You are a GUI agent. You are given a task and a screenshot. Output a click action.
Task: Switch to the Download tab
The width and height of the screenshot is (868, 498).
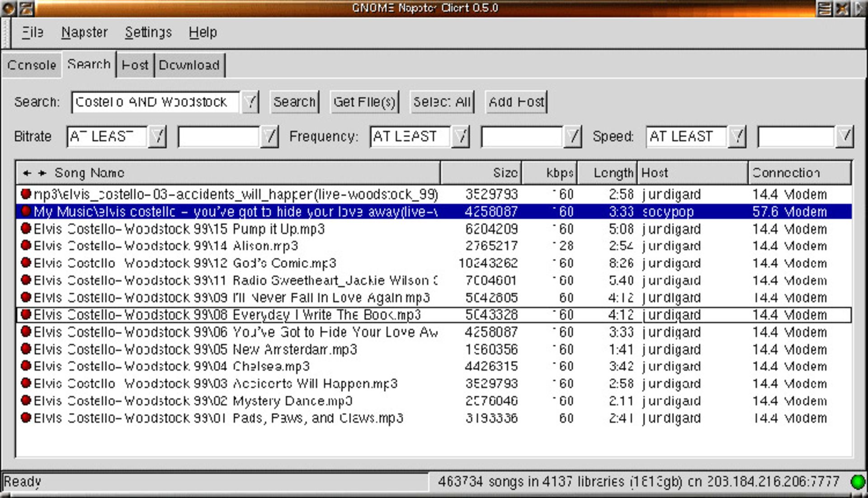point(189,65)
